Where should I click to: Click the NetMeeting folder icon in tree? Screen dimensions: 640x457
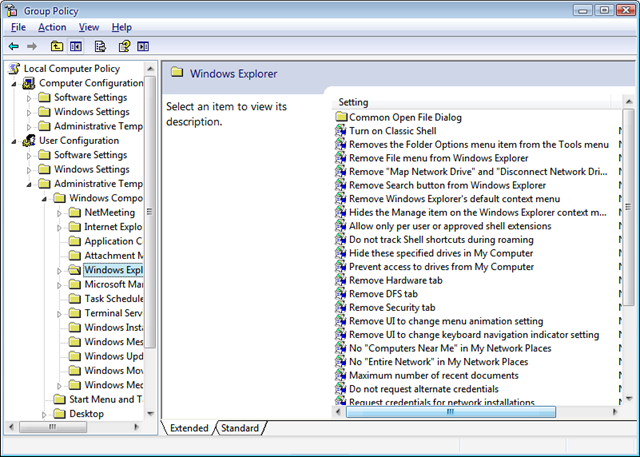click(75, 212)
